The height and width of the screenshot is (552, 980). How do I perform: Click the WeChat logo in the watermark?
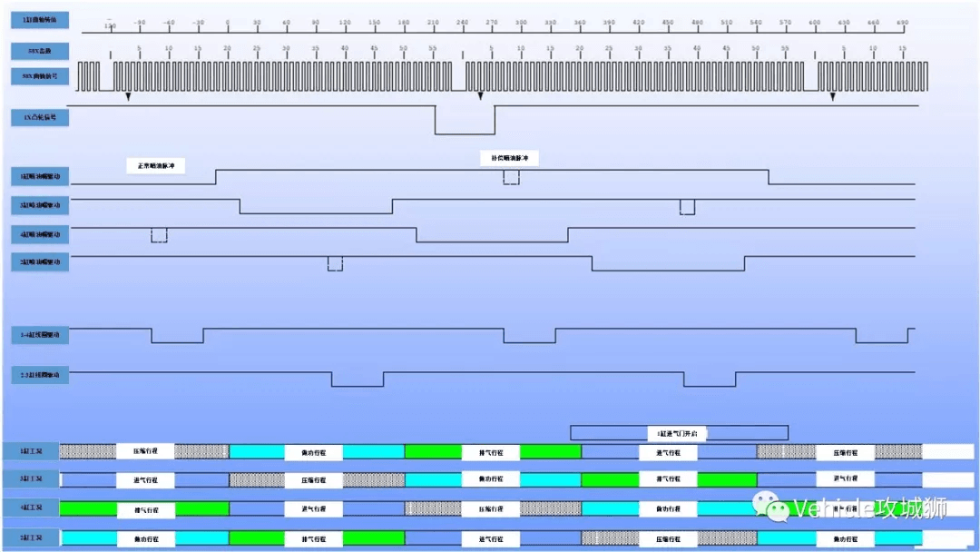coord(770,505)
